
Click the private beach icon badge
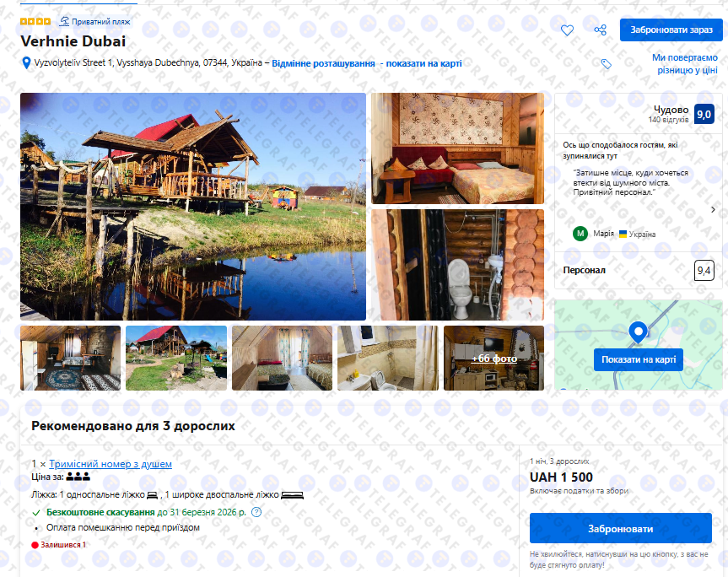[x=64, y=21]
